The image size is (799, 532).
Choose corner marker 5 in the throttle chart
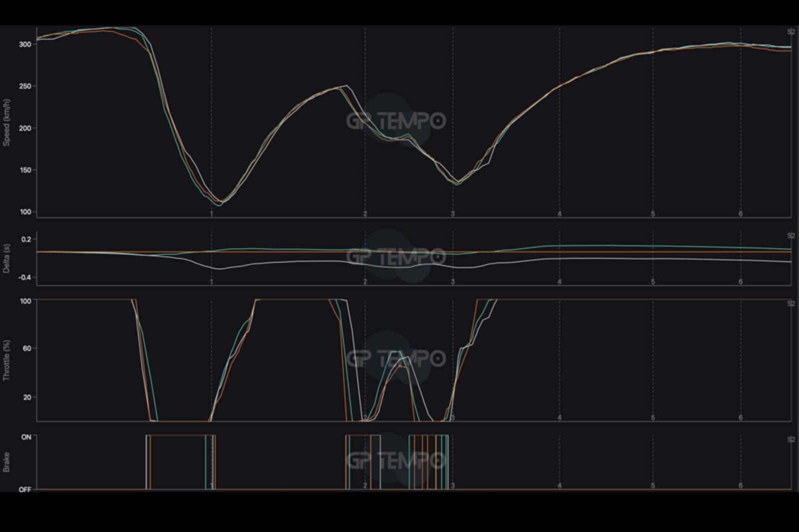tap(653, 418)
